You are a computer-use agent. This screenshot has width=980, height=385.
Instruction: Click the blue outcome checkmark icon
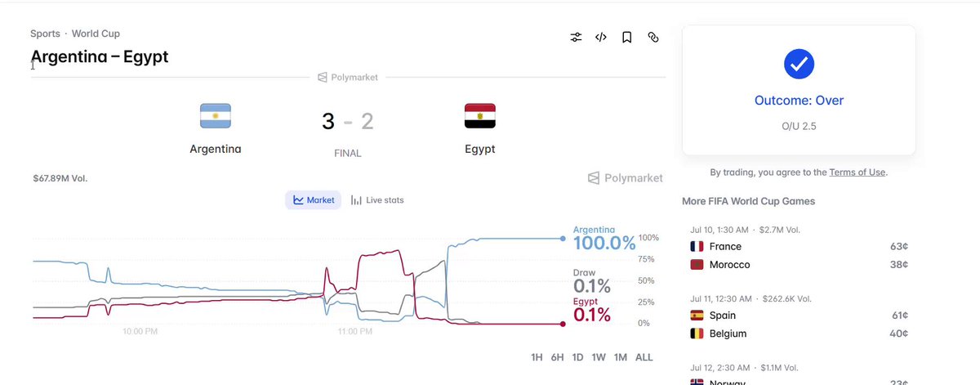pyautogui.click(x=799, y=64)
